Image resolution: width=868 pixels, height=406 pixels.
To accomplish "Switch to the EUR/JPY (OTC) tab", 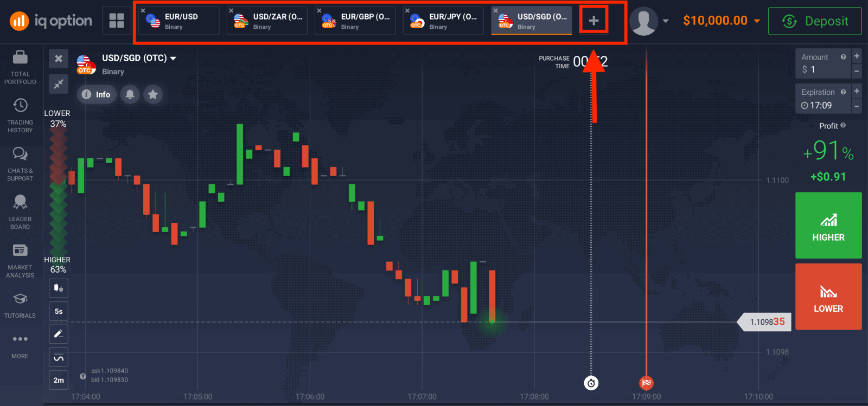I will [443, 21].
